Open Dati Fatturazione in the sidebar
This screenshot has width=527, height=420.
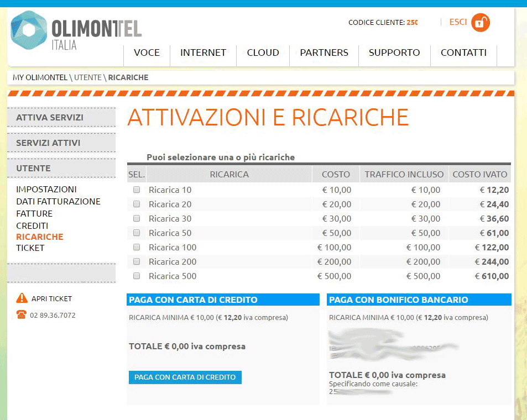[x=58, y=202]
